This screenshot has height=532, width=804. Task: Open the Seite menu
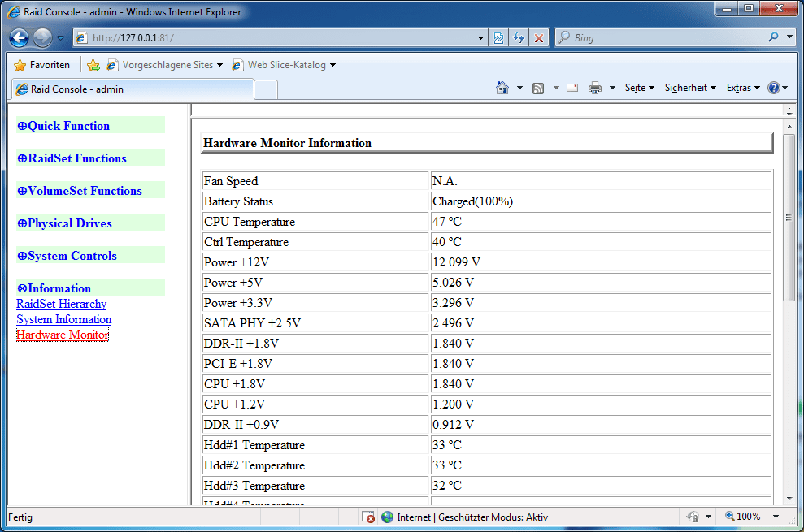640,89
